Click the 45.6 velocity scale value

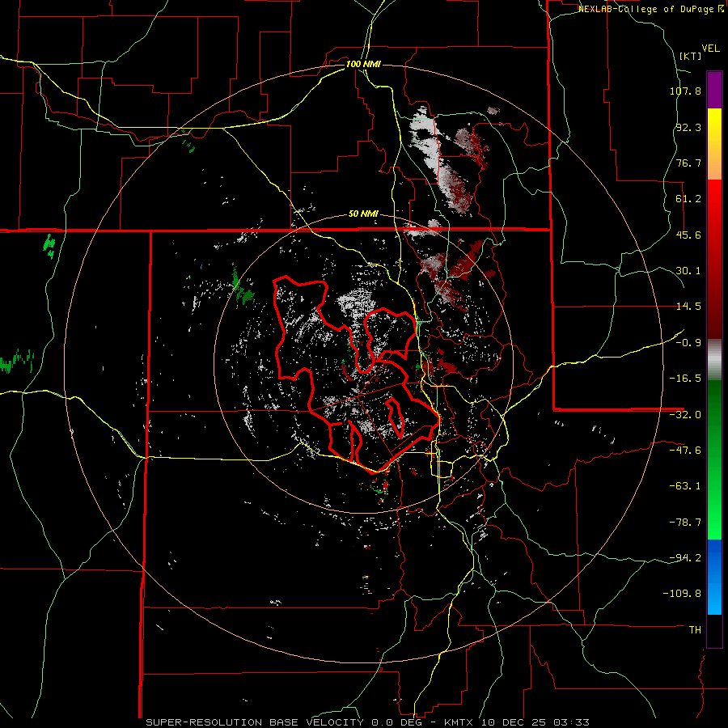688,235
